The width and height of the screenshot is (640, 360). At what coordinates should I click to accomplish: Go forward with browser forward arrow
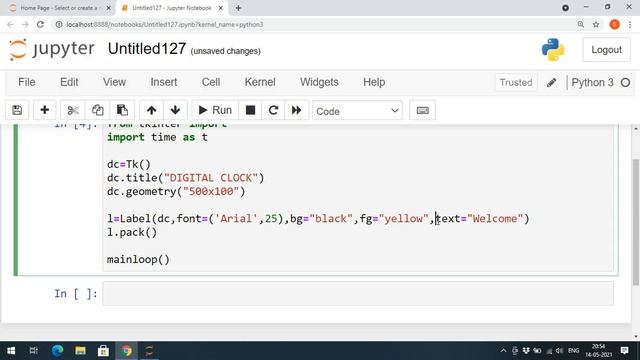point(25,24)
